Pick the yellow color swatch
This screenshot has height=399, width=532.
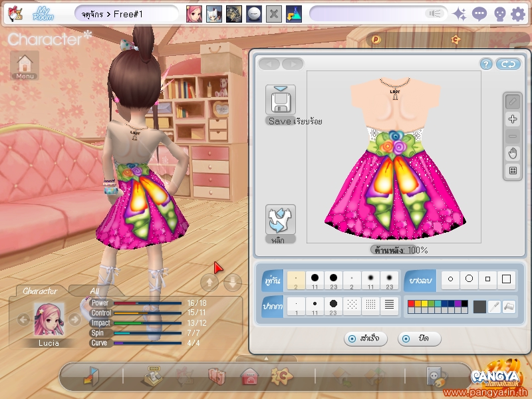(424, 303)
